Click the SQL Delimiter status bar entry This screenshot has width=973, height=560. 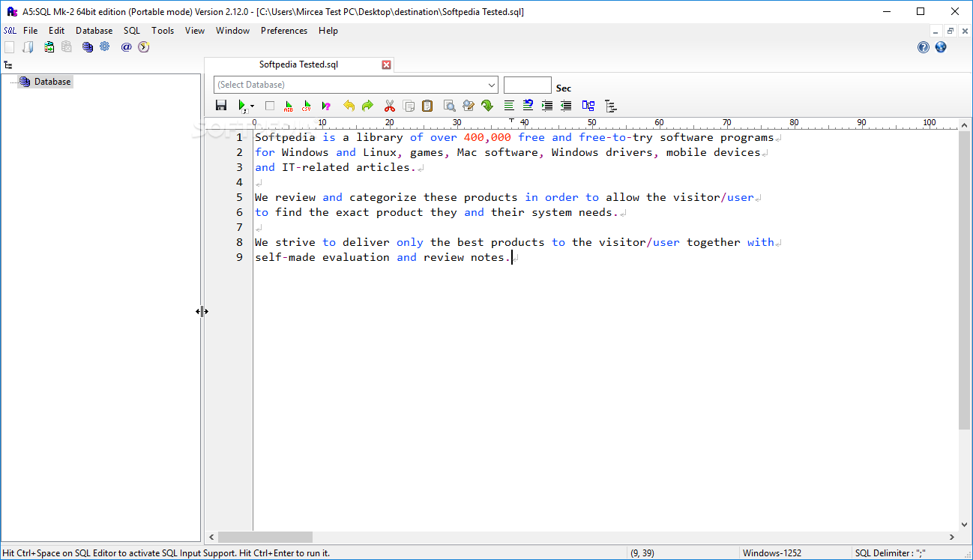point(891,553)
